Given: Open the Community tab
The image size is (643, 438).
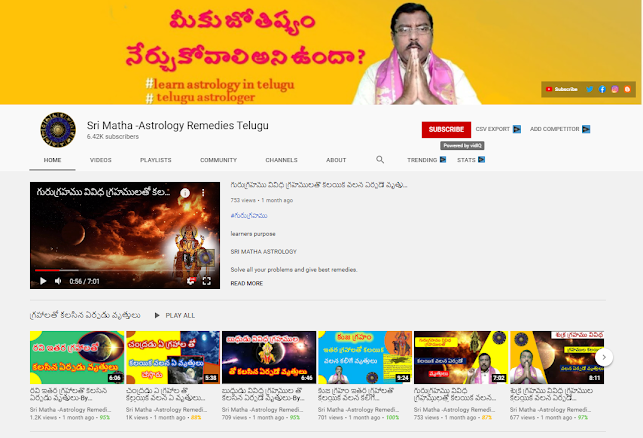Looking at the screenshot, I should tap(219, 160).
